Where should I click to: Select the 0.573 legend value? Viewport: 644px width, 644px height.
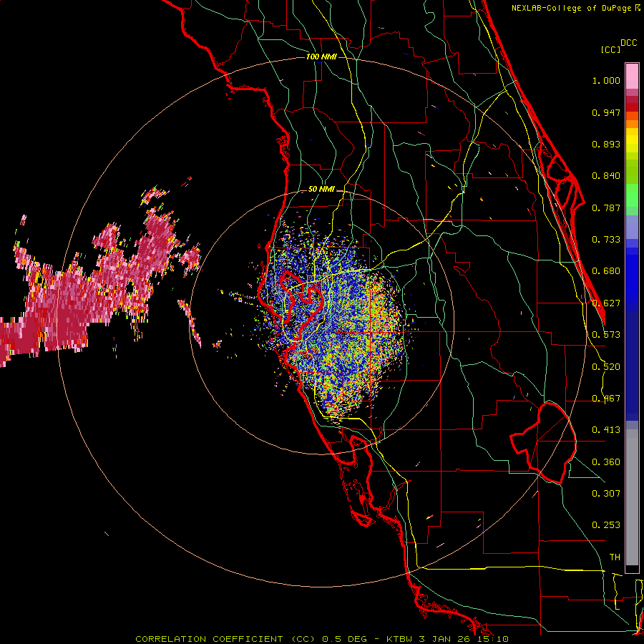(606, 335)
